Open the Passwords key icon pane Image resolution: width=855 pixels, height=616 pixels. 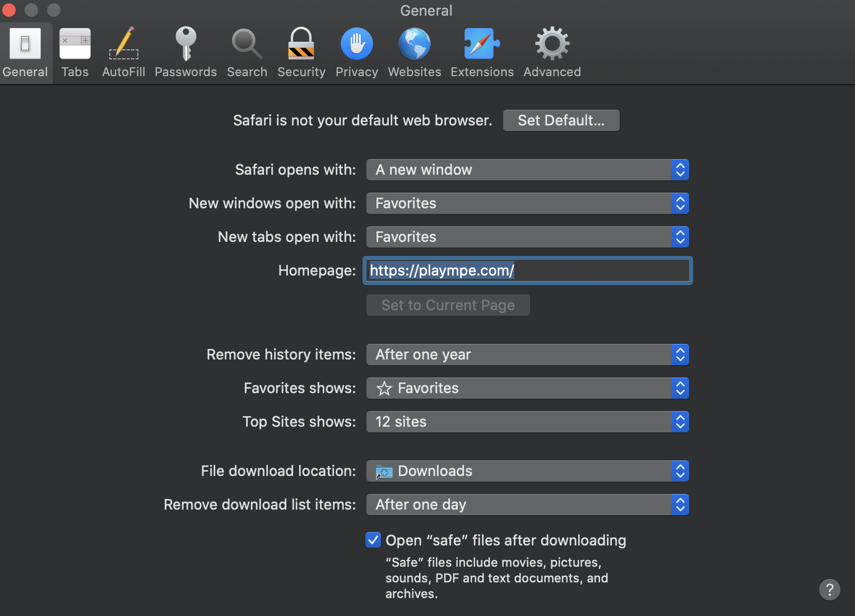click(185, 53)
